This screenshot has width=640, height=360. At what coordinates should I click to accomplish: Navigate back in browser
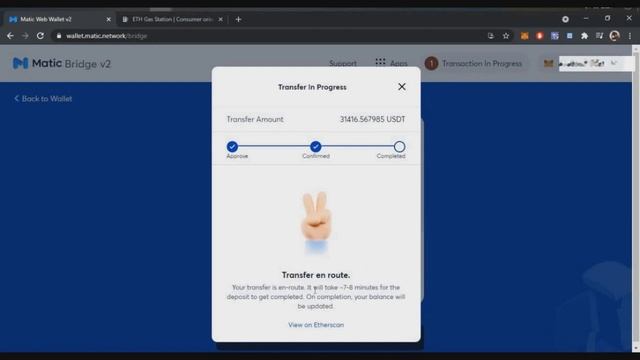pos(10,36)
